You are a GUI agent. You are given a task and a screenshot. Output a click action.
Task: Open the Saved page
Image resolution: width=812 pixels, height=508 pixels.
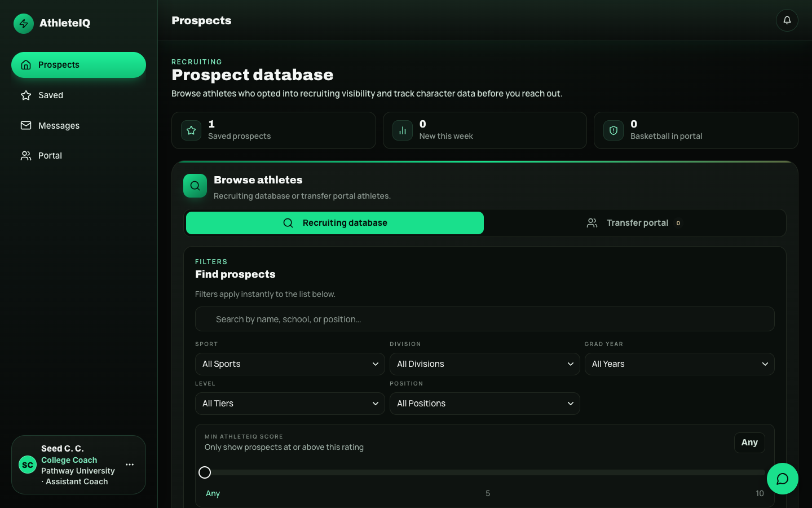(x=78, y=95)
